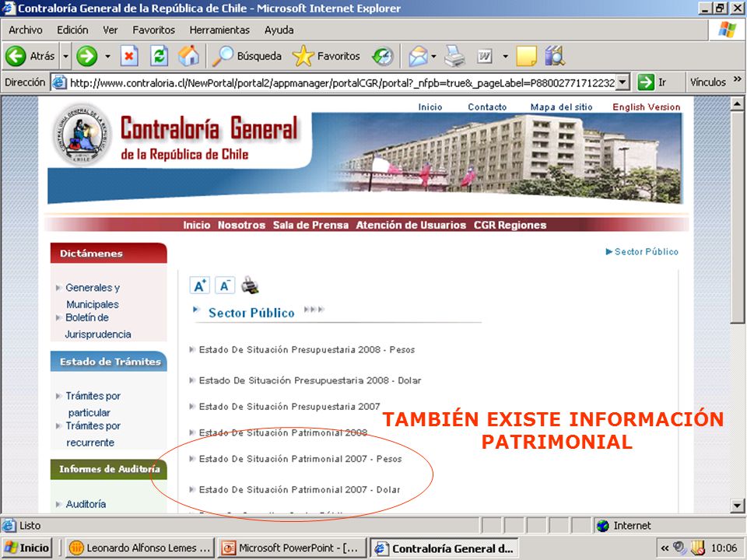Decrease font size with the A- icon
This screenshot has height=560, width=747.
coord(224,285)
